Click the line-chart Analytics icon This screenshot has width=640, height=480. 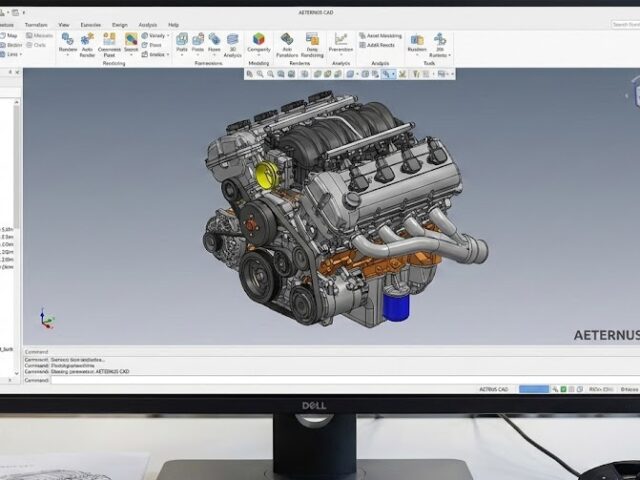341,39
